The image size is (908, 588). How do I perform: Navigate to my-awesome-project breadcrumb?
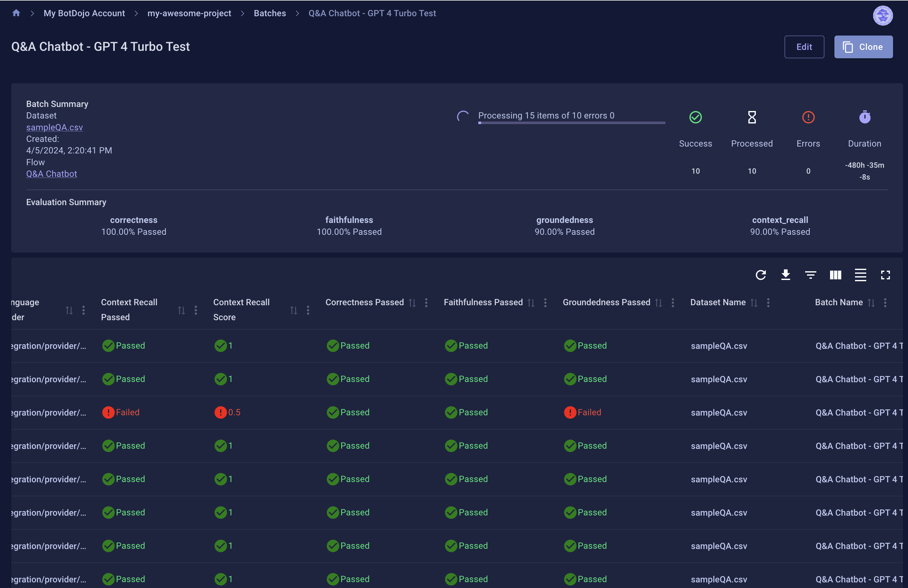(x=189, y=13)
